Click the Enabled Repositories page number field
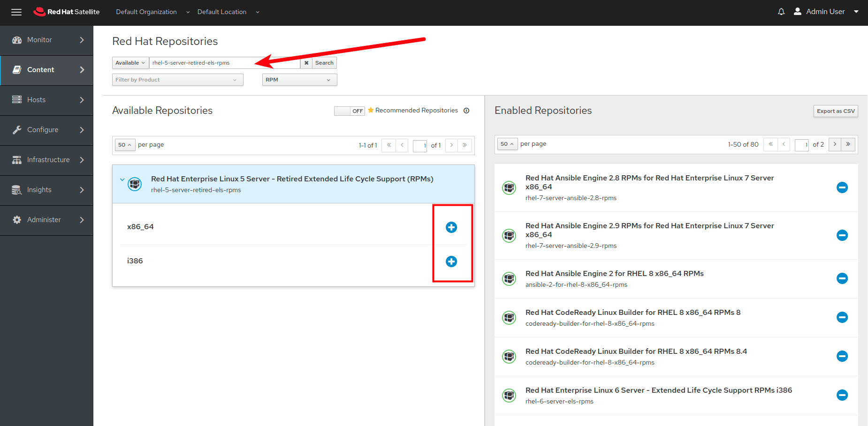 point(801,145)
